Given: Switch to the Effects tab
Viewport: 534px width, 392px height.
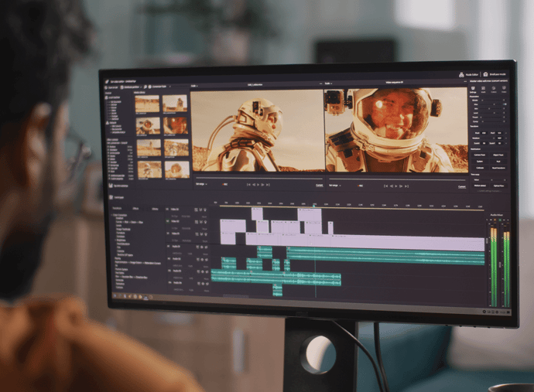Looking at the screenshot, I should point(135,209).
